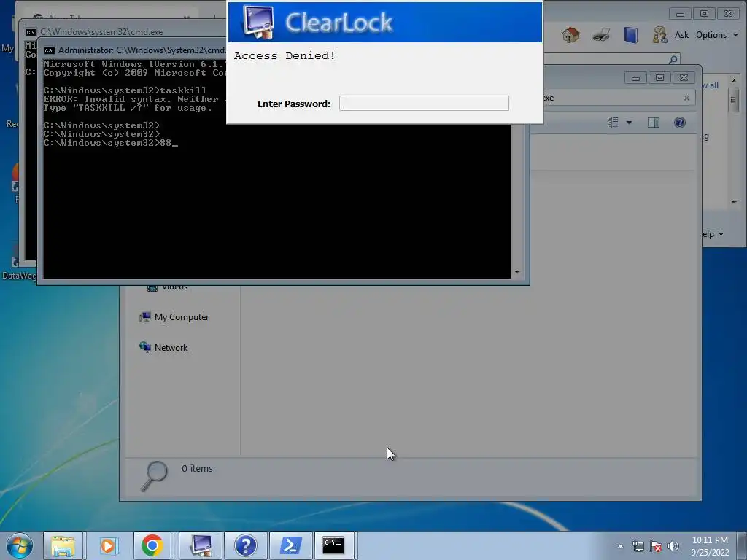
Task: Open the network tray icon
Action: [x=638, y=546]
